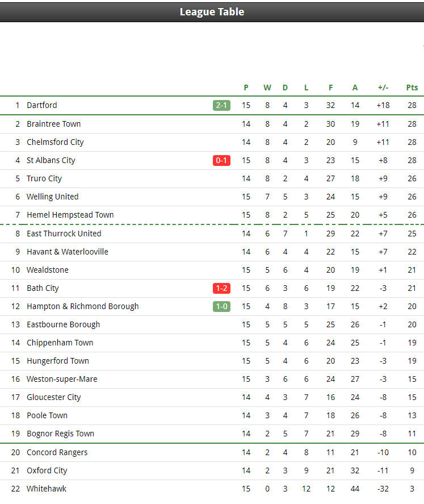This screenshot has width=424, height=504.
Task: Open the Braintree Town team link
Action: pos(53,124)
